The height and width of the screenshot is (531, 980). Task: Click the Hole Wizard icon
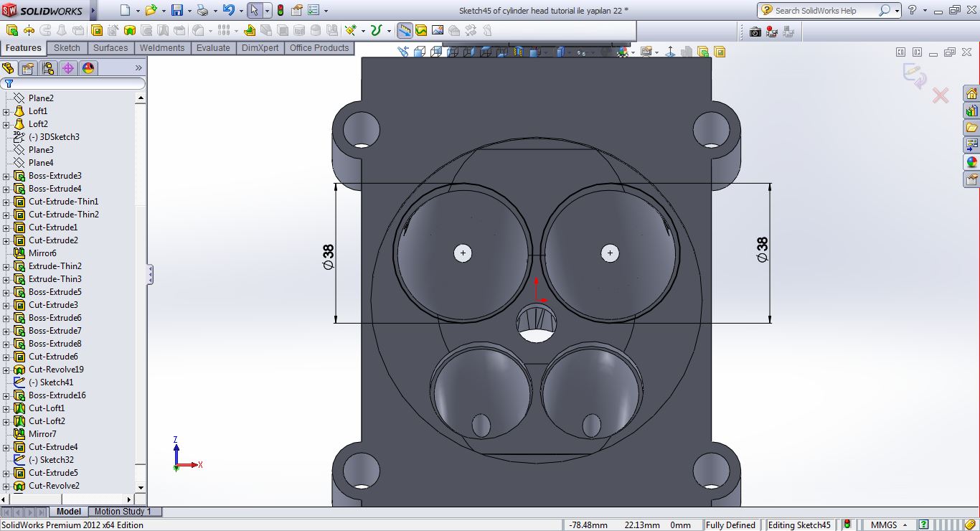tap(113, 30)
